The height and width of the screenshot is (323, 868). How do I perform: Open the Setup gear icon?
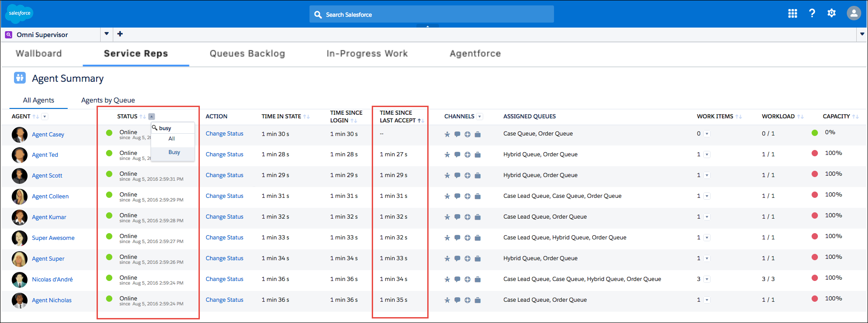pos(831,13)
